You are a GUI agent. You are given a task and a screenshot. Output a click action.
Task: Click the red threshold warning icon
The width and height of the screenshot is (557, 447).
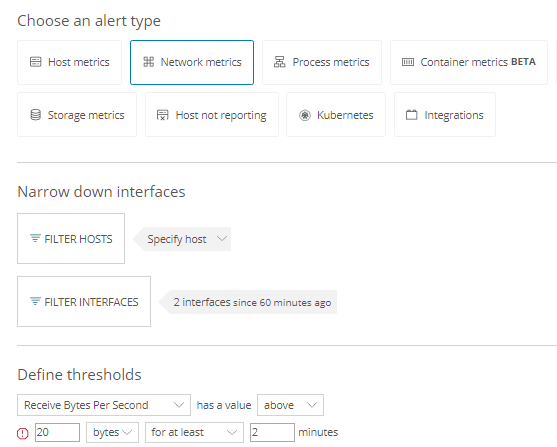[23, 433]
